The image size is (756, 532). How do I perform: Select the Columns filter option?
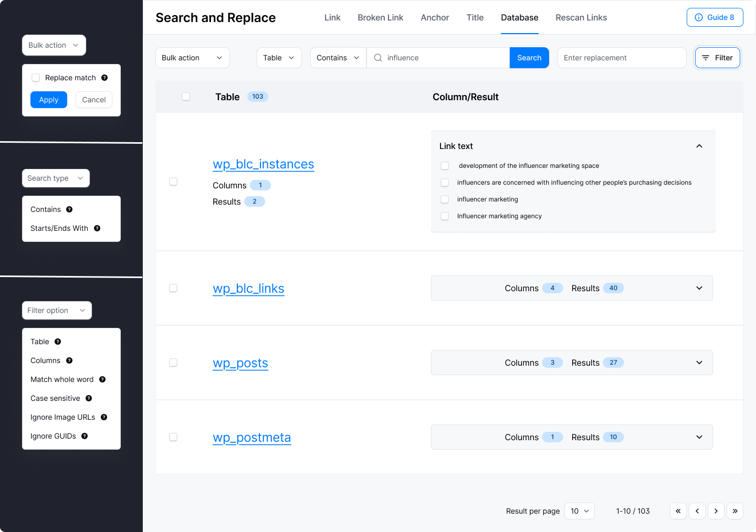point(45,360)
